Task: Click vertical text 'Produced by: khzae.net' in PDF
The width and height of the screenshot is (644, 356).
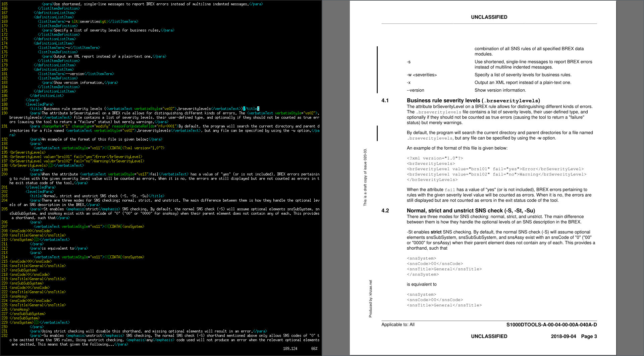Action: pyautogui.click(x=371, y=299)
